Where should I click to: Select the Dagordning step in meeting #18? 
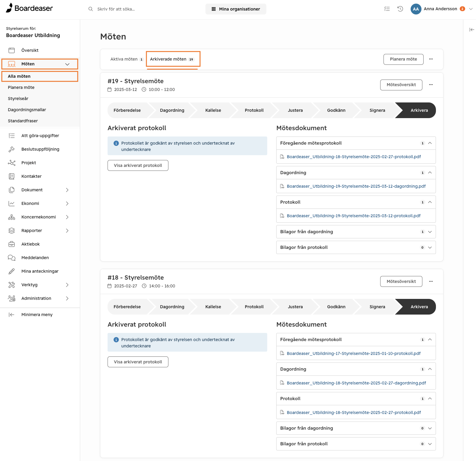click(172, 307)
